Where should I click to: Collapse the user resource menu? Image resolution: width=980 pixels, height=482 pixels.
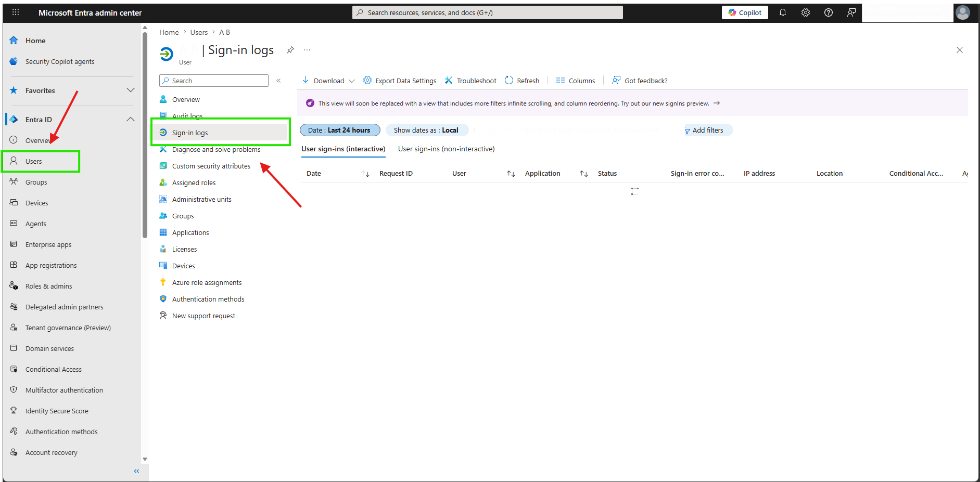(x=278, y=81)
